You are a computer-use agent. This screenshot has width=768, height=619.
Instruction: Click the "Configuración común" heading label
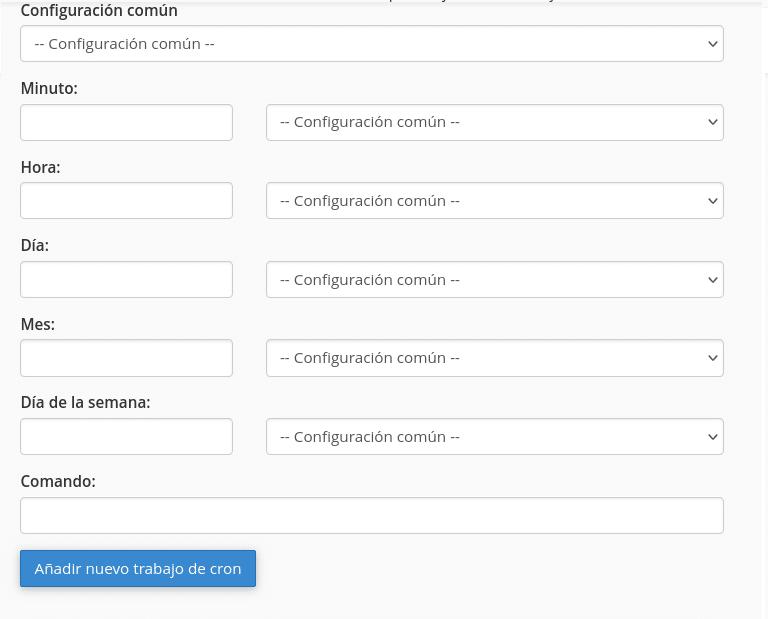(x=99, y=11)
